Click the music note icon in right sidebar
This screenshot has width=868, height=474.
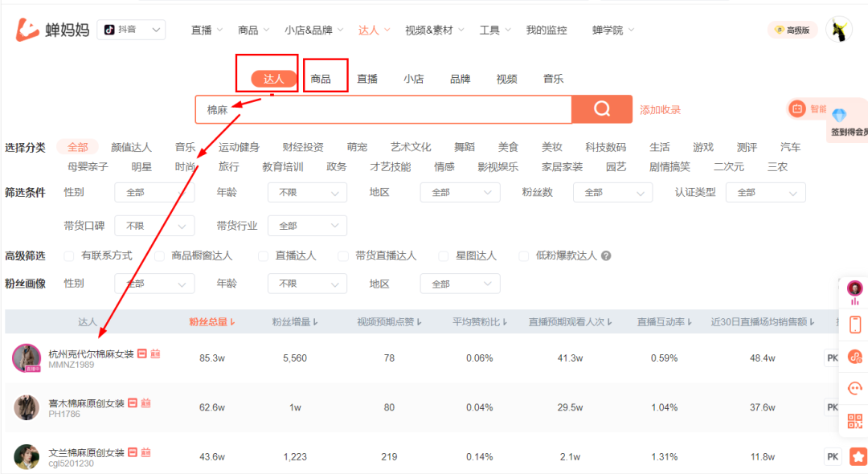pyautogui.click(x=854, y=358)
